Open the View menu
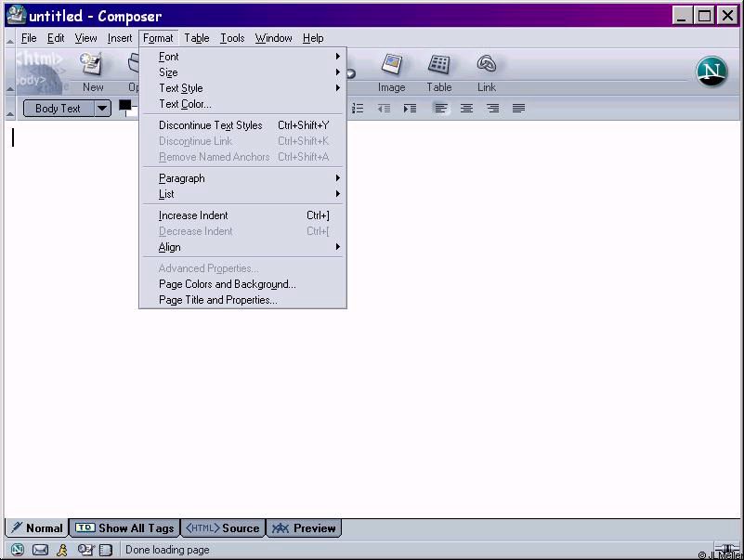This screenshot has width=744, height=560. coord(85,38)
